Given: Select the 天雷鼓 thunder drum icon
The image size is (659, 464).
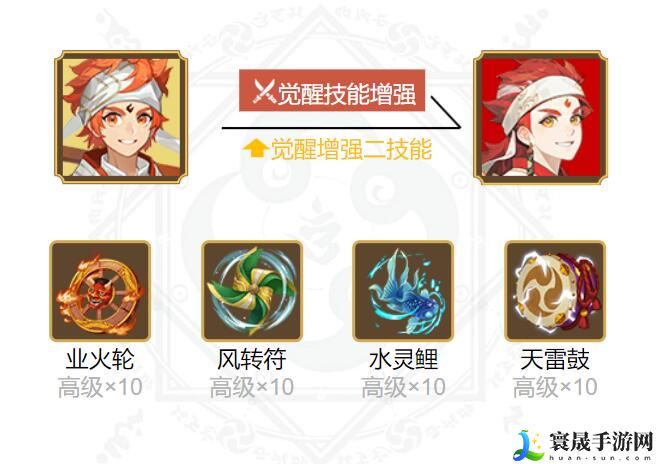Looking at the screenshot, I should click(555, 291).
